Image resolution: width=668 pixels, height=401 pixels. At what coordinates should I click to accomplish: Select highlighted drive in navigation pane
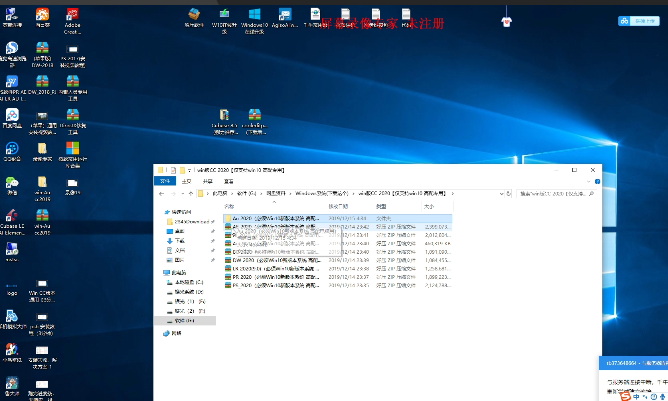click(184, 320)
